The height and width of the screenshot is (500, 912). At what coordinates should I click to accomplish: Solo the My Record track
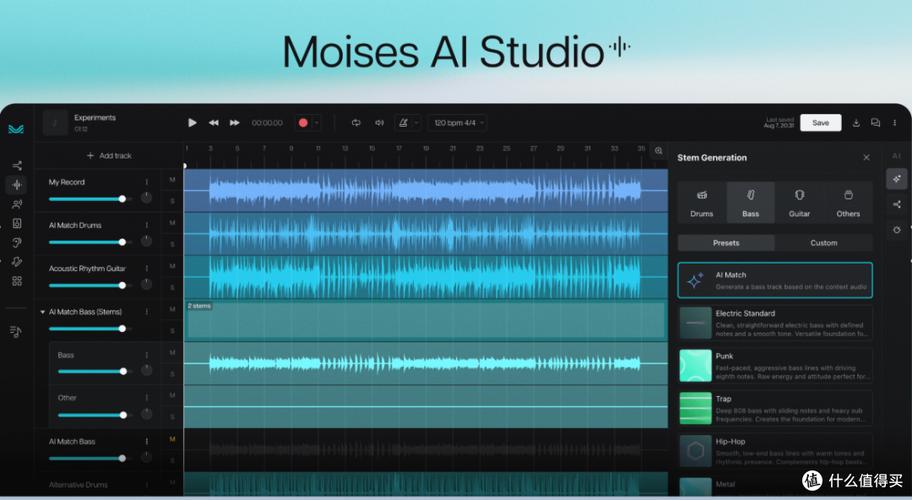pos(172,201)
